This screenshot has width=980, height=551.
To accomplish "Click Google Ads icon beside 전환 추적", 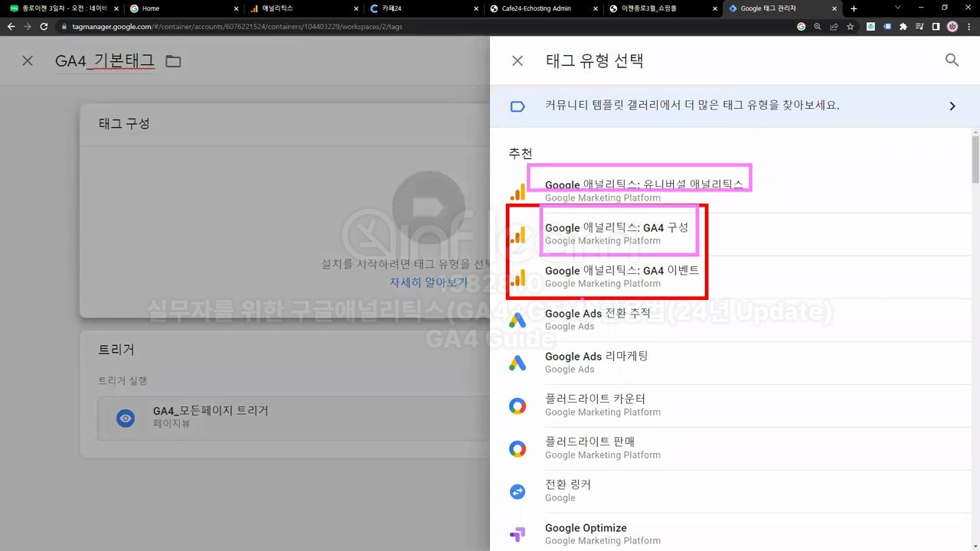I will click(518, 320).
